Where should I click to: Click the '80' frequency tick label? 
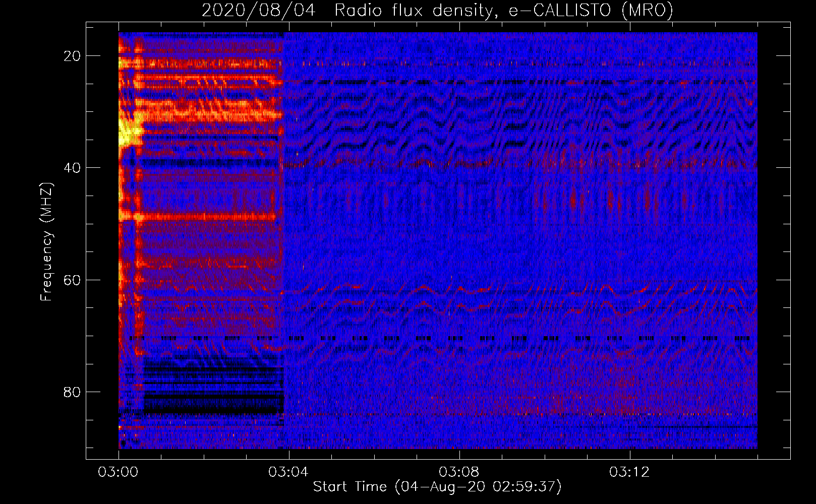coord(73,392)
